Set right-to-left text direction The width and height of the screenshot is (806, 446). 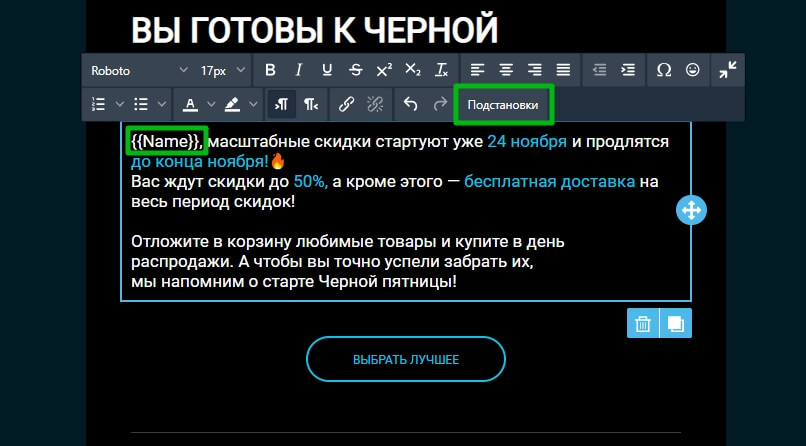pyautogui.click(x=310, y=104)
